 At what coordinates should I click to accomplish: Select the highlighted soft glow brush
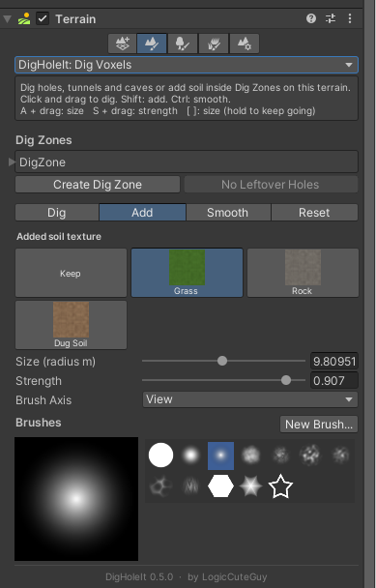coord(220,456)
